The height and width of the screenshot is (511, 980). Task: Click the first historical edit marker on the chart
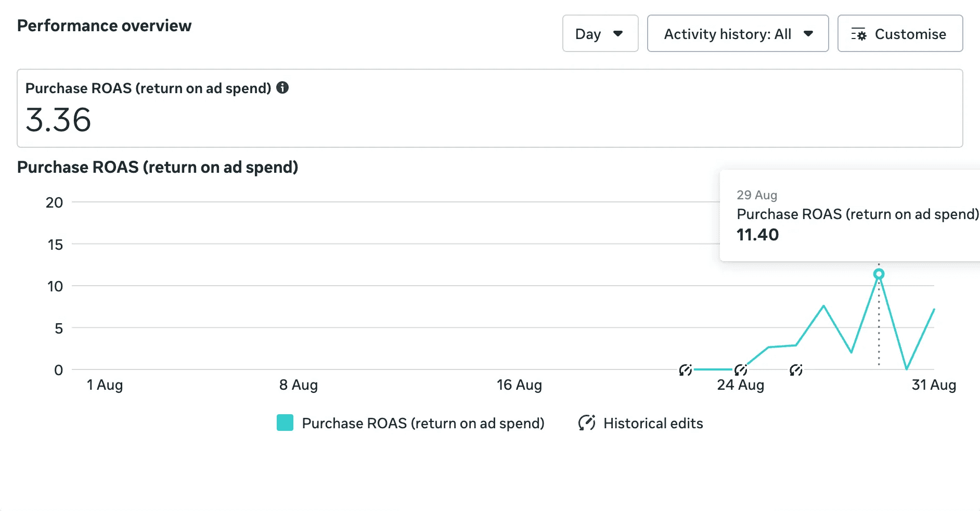pyautogui.click(x=686, y=370)
